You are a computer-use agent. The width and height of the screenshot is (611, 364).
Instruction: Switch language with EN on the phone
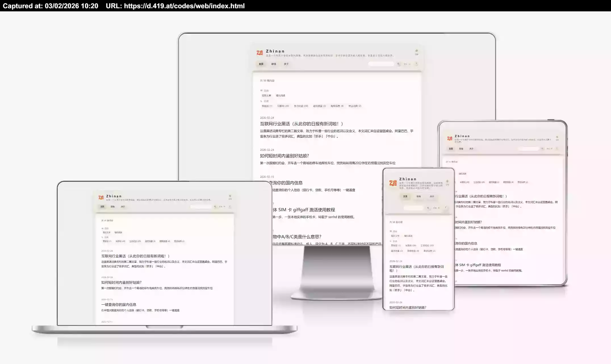point(435,208)
